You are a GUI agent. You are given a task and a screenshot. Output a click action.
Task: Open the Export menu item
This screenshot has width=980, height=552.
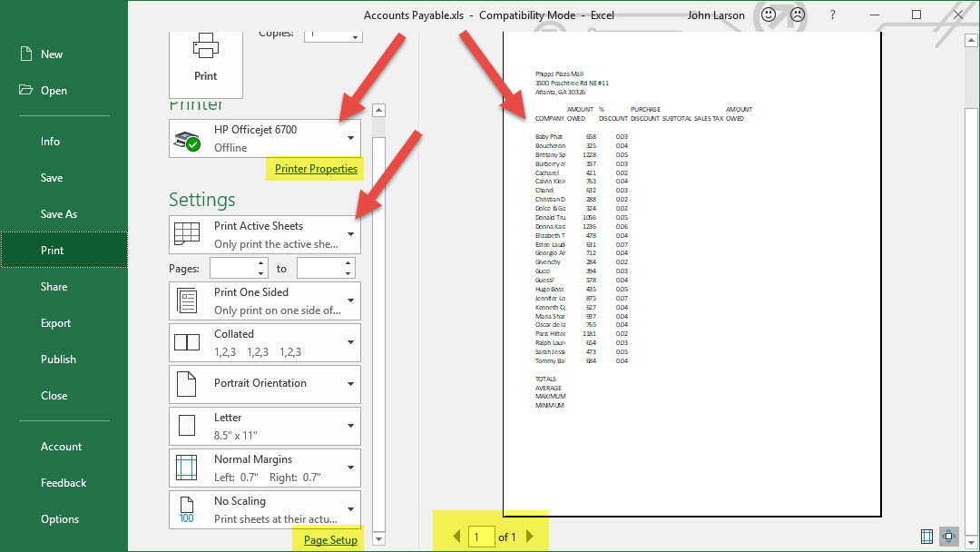point(55,323)
